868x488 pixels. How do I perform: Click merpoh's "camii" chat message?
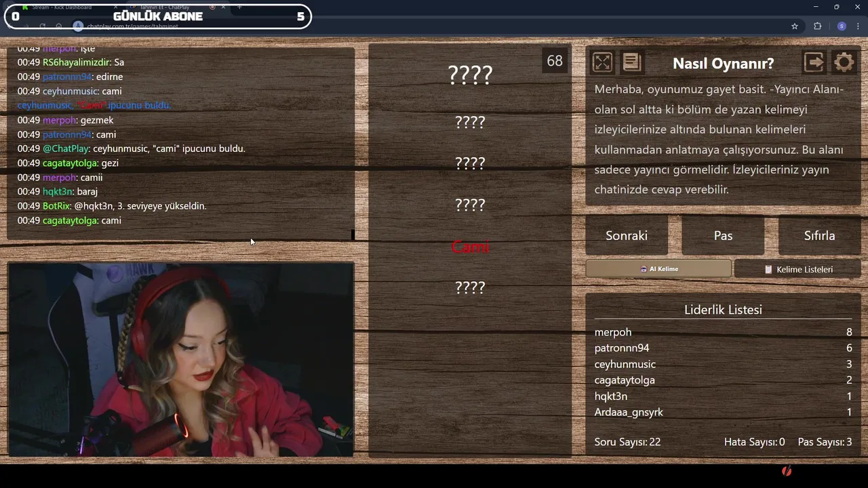pyautogui.click(x=60, y=177)
